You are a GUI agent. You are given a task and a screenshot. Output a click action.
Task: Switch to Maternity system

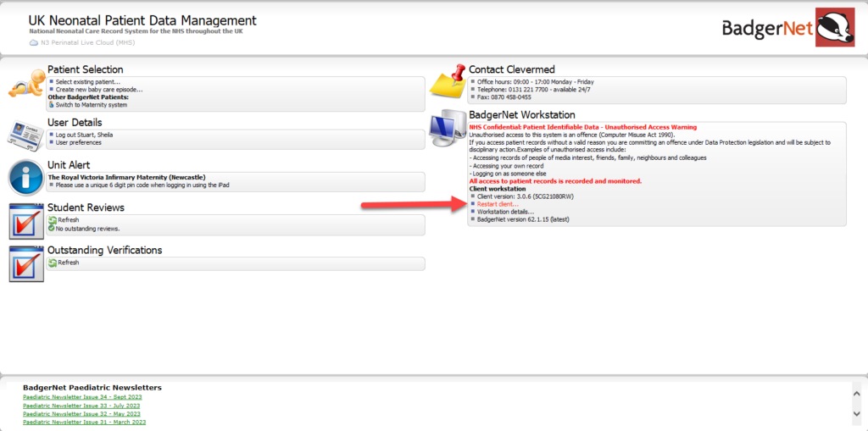click(x=92, y=104)
